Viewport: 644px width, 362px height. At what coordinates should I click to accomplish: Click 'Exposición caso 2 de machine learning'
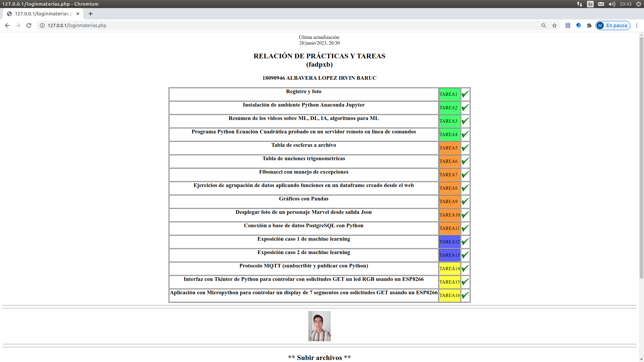tap(304, 252)
